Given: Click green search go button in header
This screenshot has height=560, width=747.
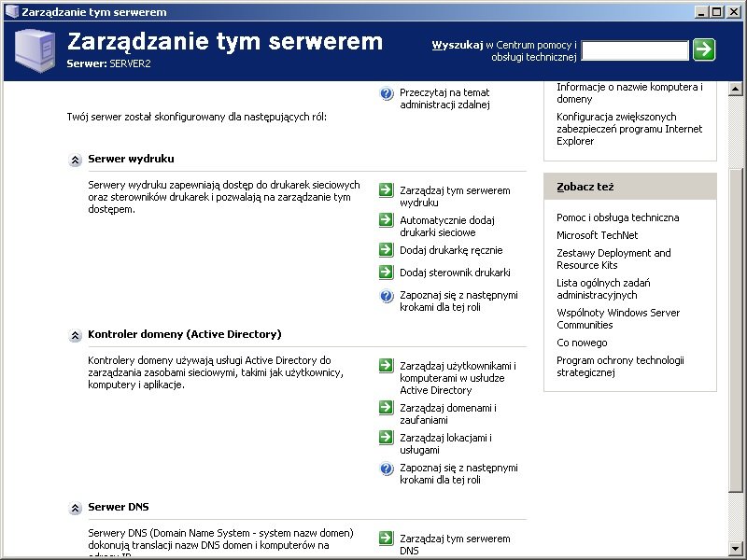Looking at the screenshot, I should point(704,49).
